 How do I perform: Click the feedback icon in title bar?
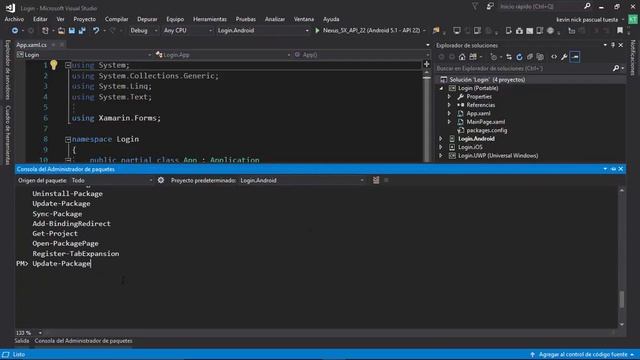(x=490, y=7)
